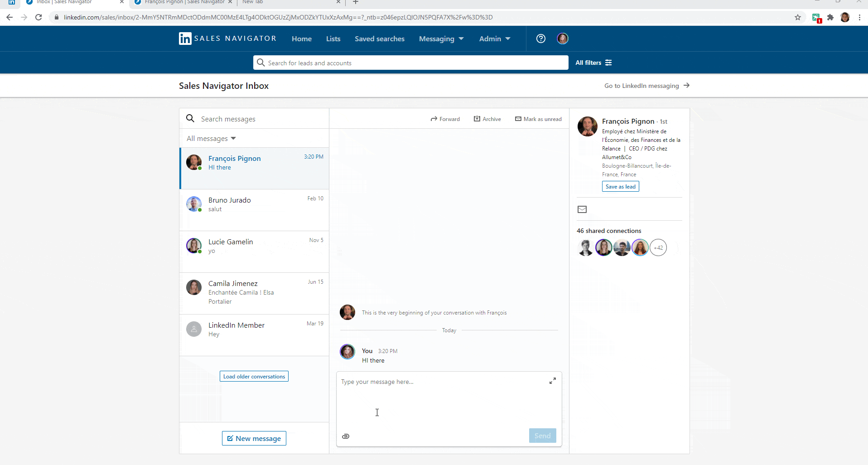
Task: Click the "HI there" sent message
Action: (373, 360)
